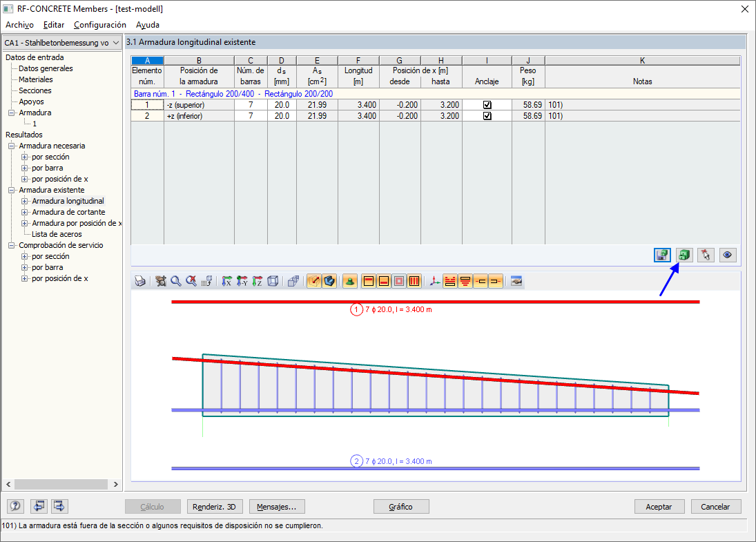The image size is (756, 542).
Task: Click the red tapered rebar lines icon
Action: click(x=465, y=281)
